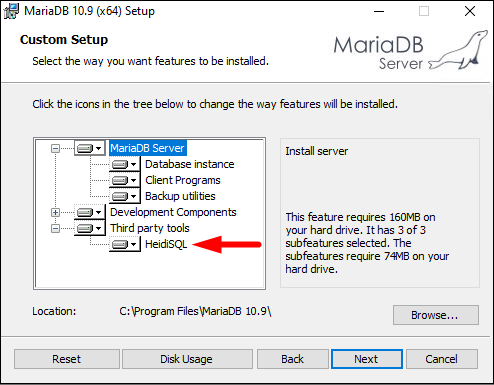Click the install path C:\Program Files\MariaDB 10.9\
Image resolution: width=494 pixels, height=385 pixels.
[195, 311]
